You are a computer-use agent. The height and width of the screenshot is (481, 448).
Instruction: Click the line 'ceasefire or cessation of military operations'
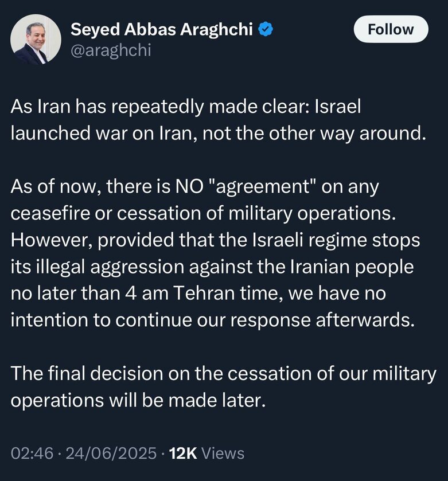[204, 213]
